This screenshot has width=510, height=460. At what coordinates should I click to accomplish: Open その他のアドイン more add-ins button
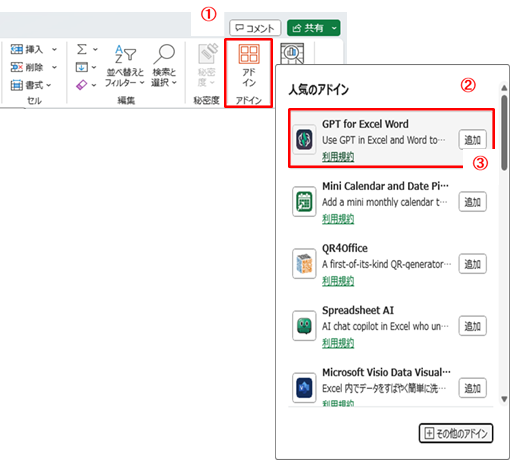(456, 433)
